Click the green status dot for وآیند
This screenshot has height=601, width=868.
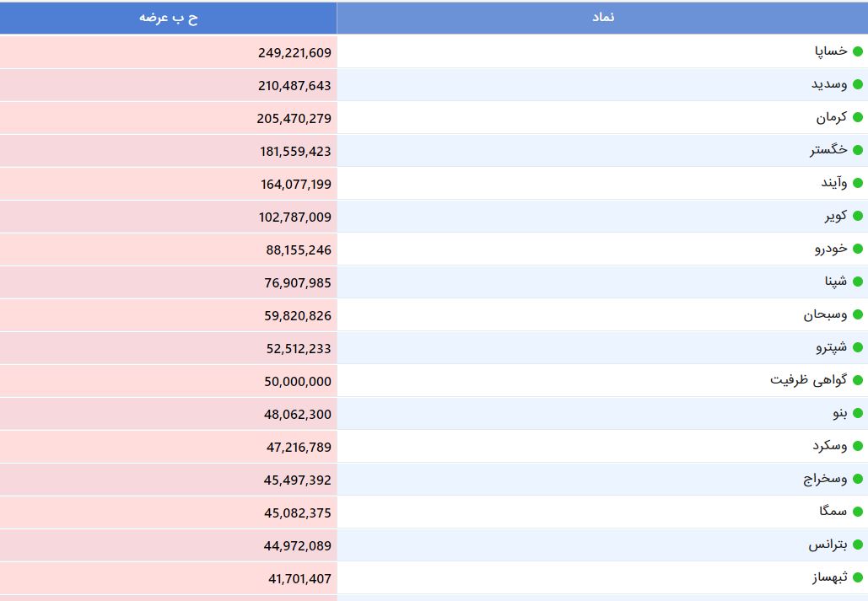click(x=858, y=183)
